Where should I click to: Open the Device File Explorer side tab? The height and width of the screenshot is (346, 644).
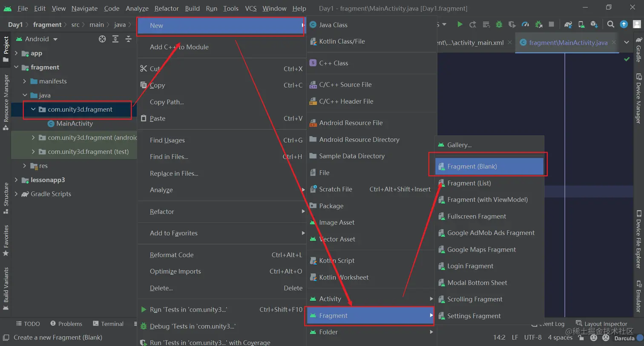(638, 239)
